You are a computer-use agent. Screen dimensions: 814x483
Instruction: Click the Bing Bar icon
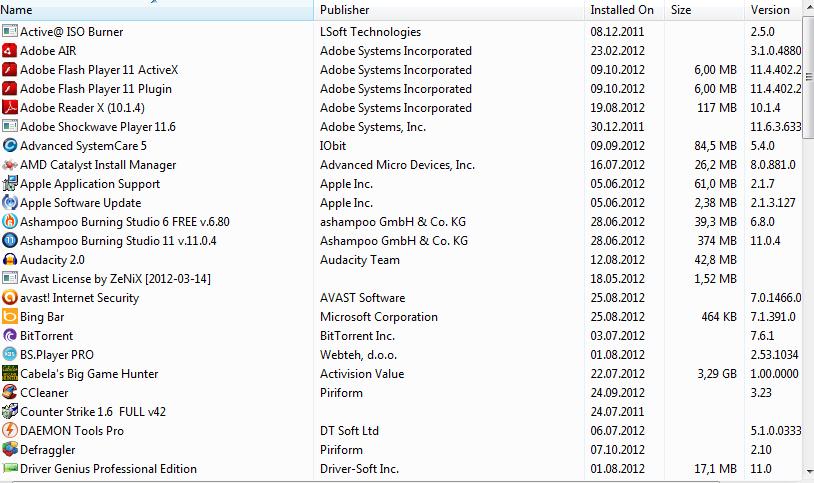10,317
